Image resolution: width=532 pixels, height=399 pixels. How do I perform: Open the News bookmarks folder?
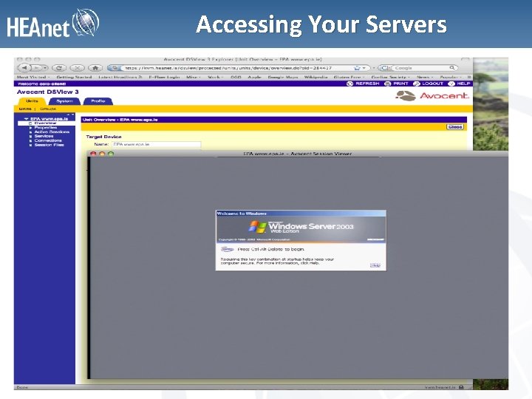425,78
